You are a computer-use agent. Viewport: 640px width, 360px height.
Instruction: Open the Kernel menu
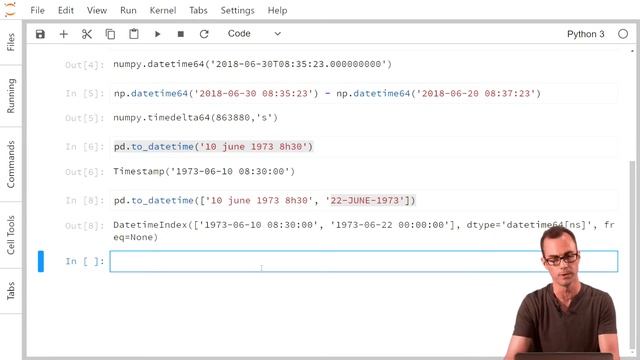point(162,10)
